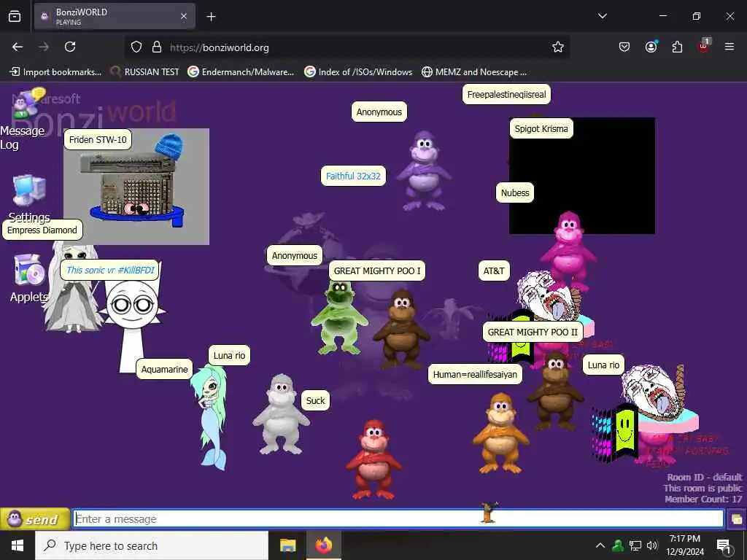The image size is (747, 560).
Task: Click Firefox taskbar icon
Action: [323, 545]
